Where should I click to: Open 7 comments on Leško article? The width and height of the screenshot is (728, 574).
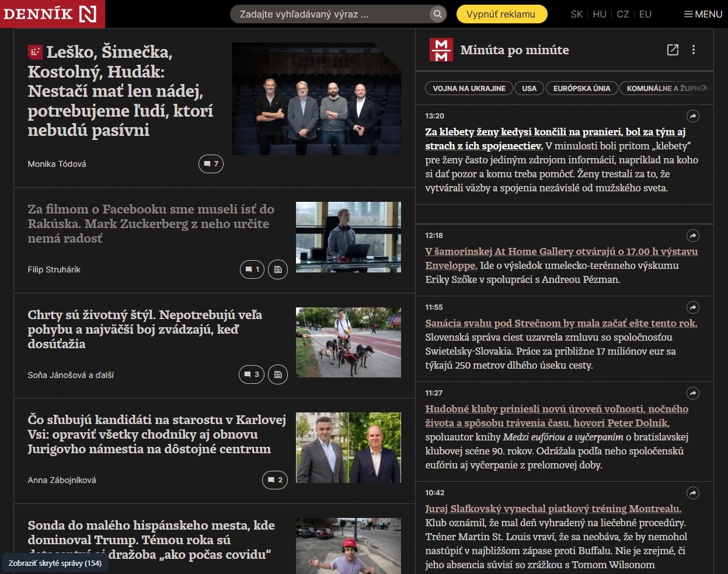tap(211, 164)
